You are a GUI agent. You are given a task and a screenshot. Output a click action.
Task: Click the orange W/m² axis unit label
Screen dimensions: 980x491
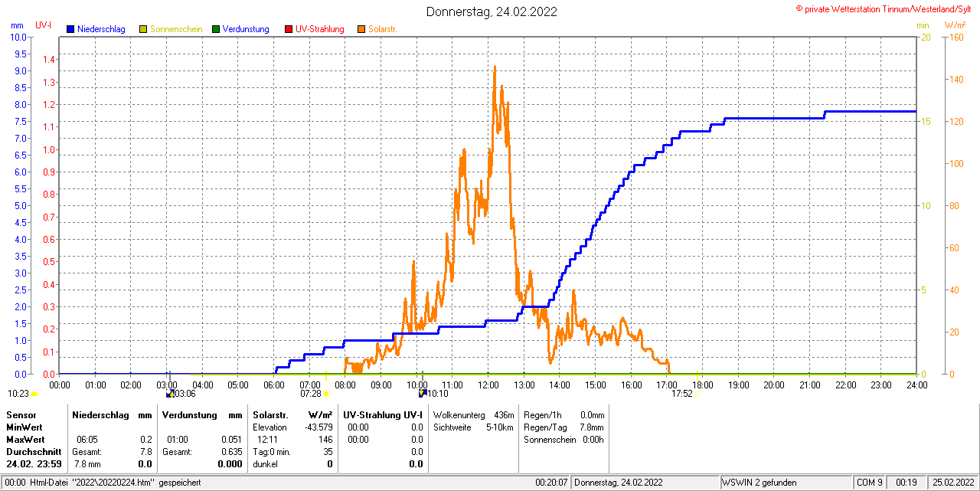coord(955,25)
